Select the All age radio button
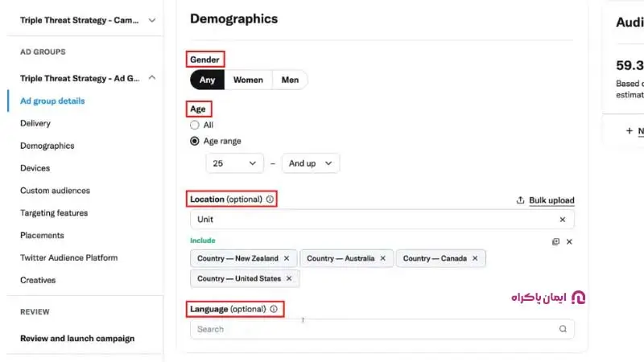The image size is (644, 362). pyautogui.click(x=195, y=125)
